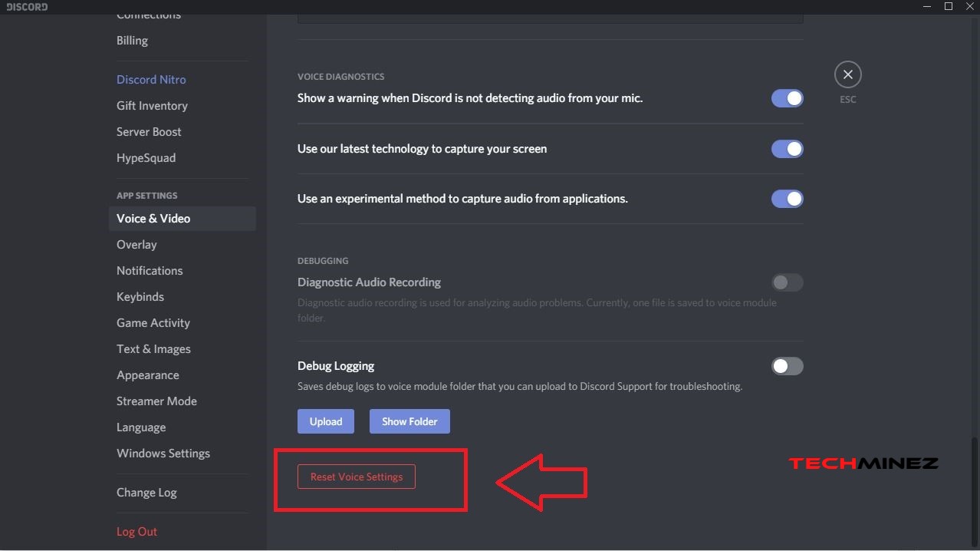This screenshot has width=980, height=551.
Task: Select Overlay settings
Action: pyautogui.click(x=136, y=244)
